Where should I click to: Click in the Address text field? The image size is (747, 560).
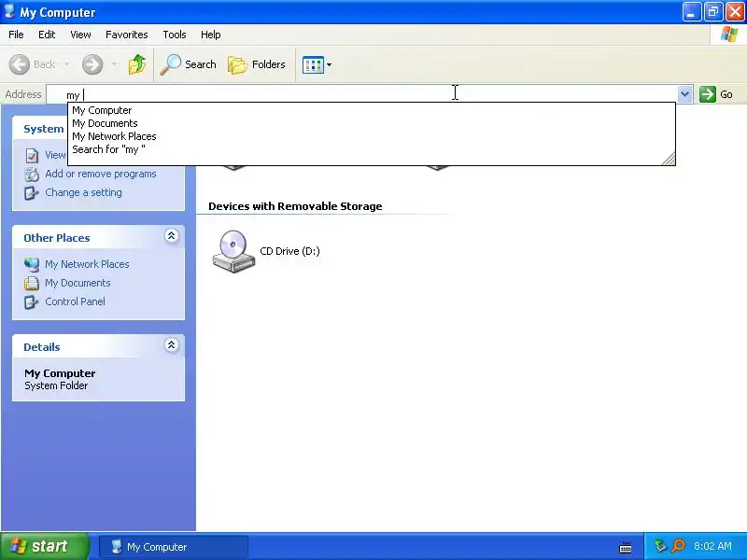362,94
